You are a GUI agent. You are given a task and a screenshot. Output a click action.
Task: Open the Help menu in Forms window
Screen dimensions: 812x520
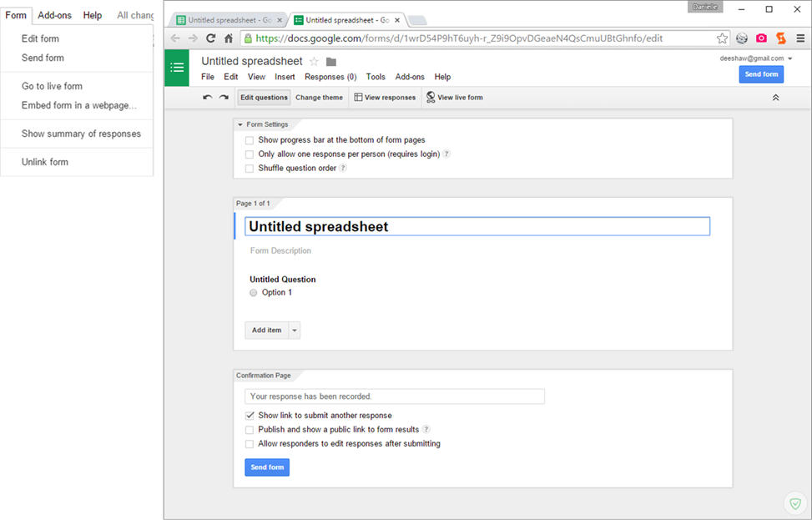[x=442, y=77]
